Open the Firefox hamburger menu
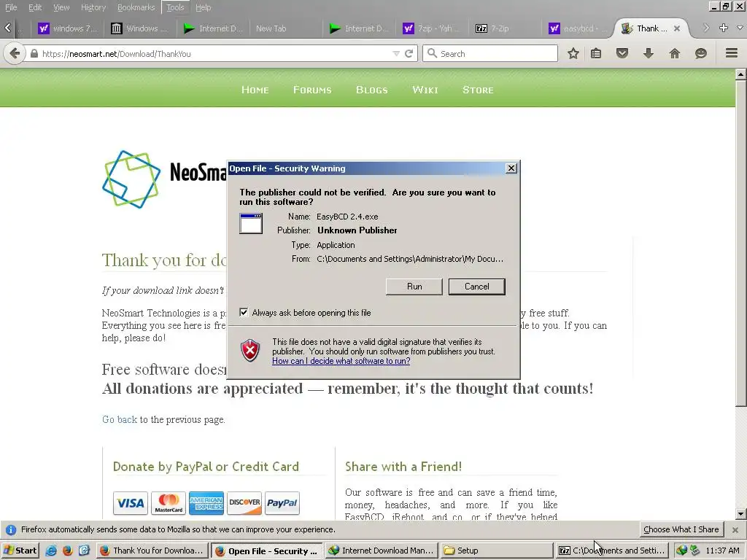Viewport: 747px width, 560px height. click(x=731, y=52)
